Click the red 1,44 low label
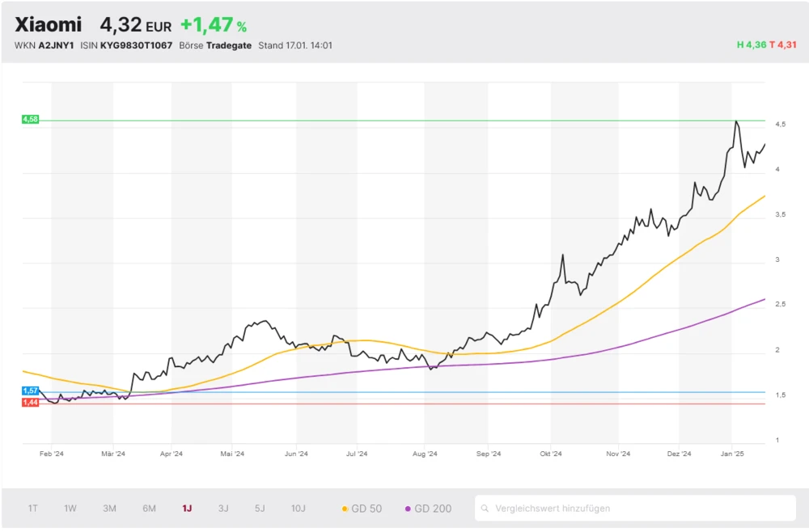This screenshot has width=809, height=532. [31, 402]
